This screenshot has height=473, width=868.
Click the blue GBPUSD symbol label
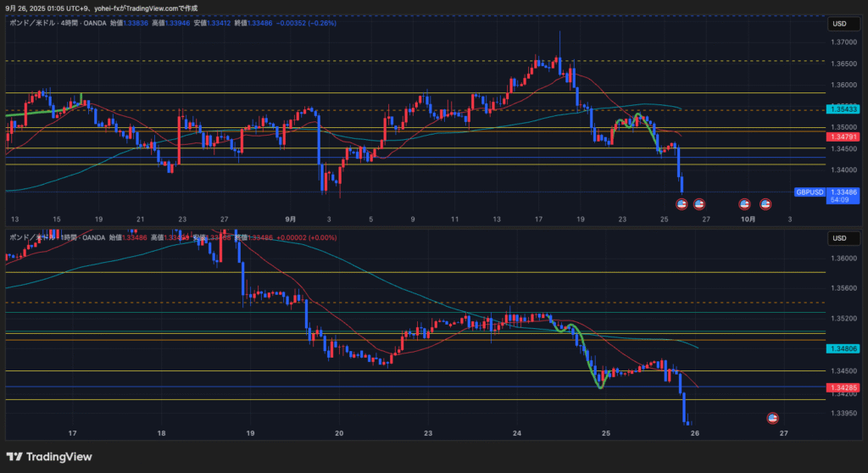click(x=809, y=192)
